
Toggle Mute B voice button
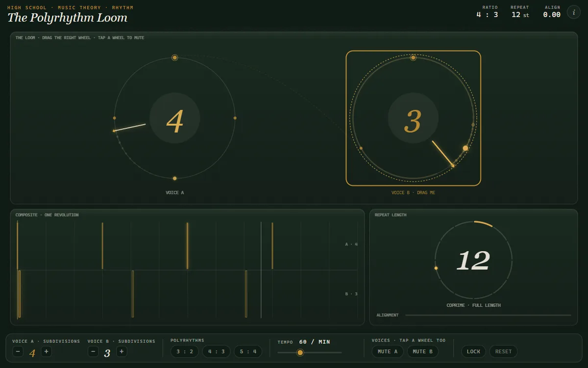pyautogui.click(x=423, y=351)
